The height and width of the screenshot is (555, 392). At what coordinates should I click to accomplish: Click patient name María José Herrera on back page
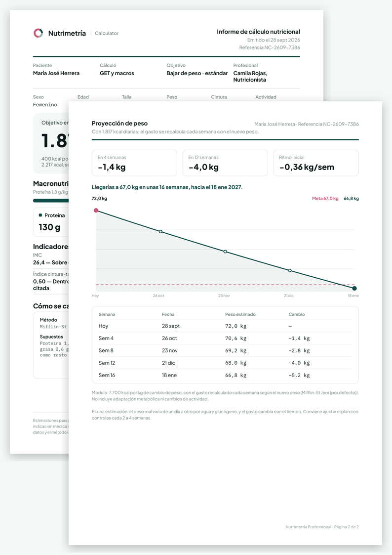pyautogui.click(x=56, y=73)
